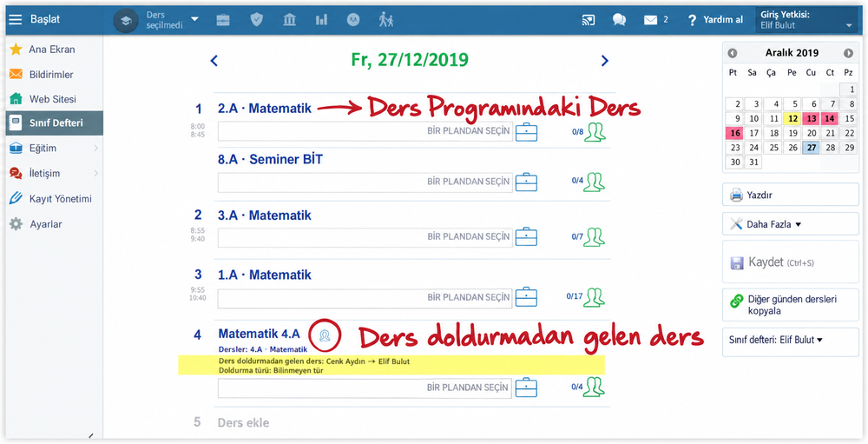Click the circled substitution icon beside Matematik 4.A
This screenshot has height=444, width=868.
click(x=325, y=335)
